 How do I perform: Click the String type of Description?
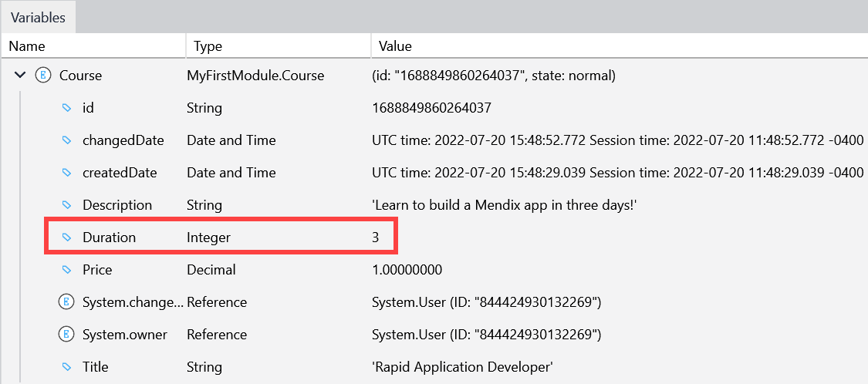click(204, 205)
